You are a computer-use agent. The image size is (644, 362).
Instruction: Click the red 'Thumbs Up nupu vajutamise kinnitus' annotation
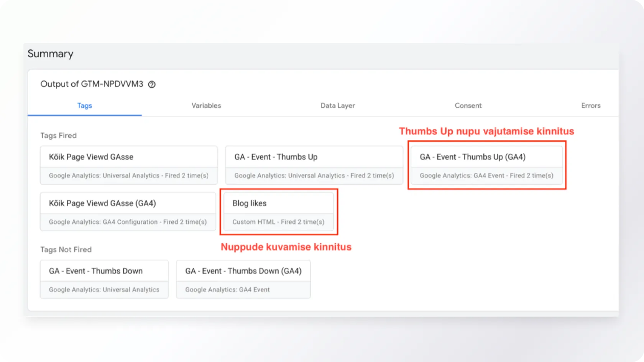click(486, 131)
